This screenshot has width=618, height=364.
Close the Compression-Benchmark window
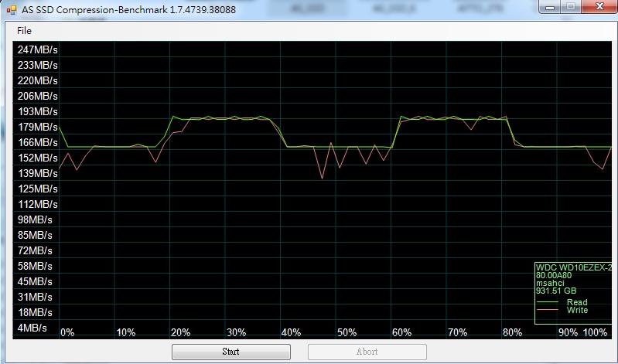[x=599, y=7]
